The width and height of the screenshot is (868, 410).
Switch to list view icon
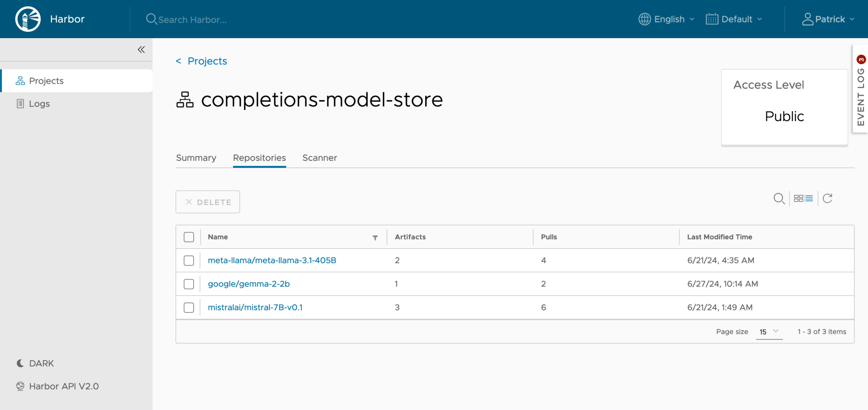pyautogui.click(x=809, y=198)
